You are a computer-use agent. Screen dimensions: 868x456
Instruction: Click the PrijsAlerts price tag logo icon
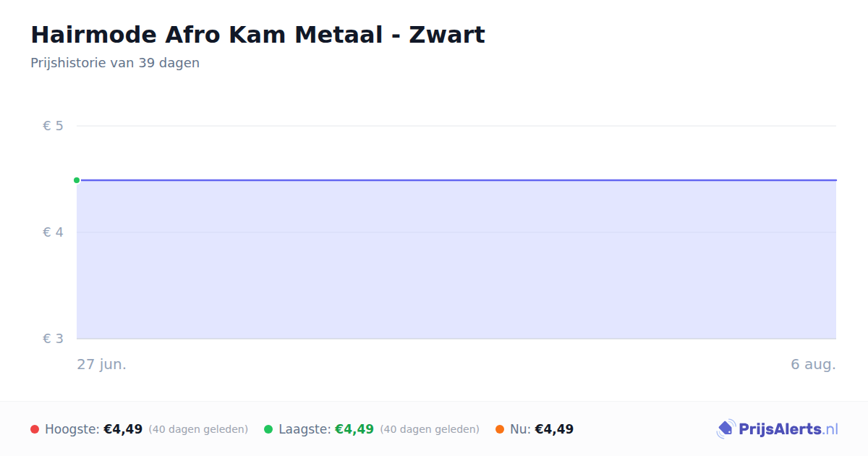tap(726, 429)
